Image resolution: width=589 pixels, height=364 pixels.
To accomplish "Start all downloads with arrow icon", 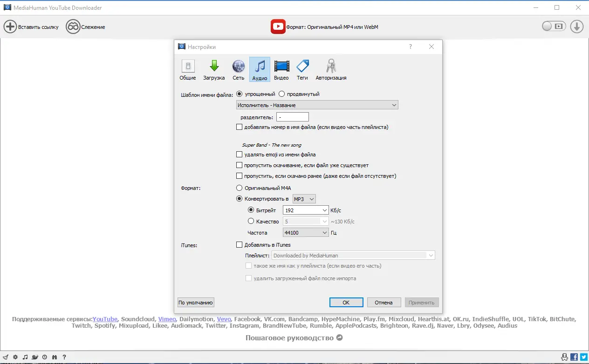I will (576, 27).
